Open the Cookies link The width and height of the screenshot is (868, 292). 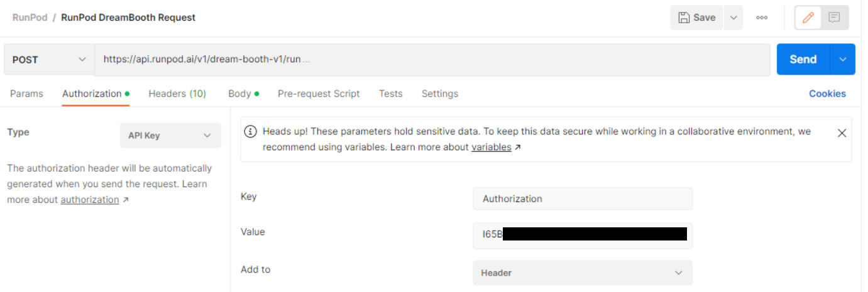click(x=827, y=94)
